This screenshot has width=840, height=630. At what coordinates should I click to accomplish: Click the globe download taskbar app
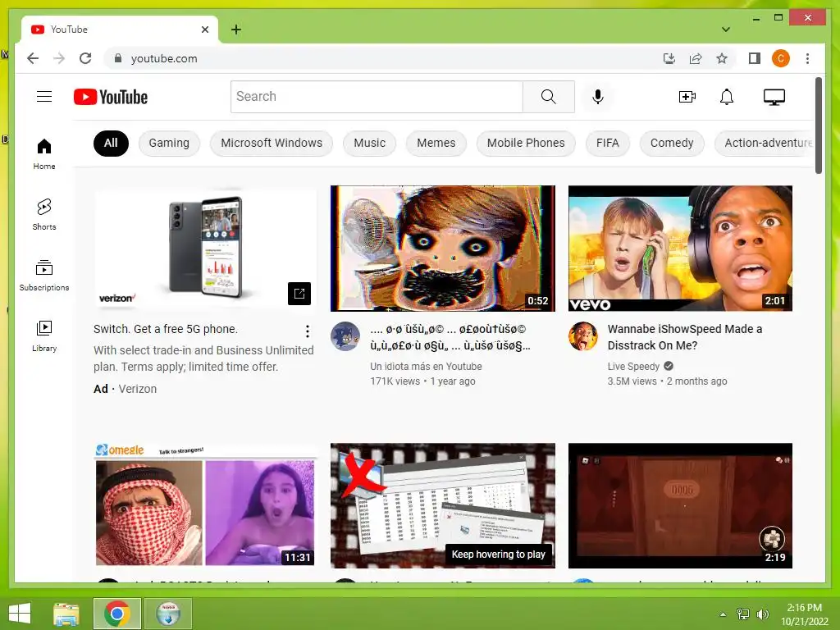(x=168, y=614)
